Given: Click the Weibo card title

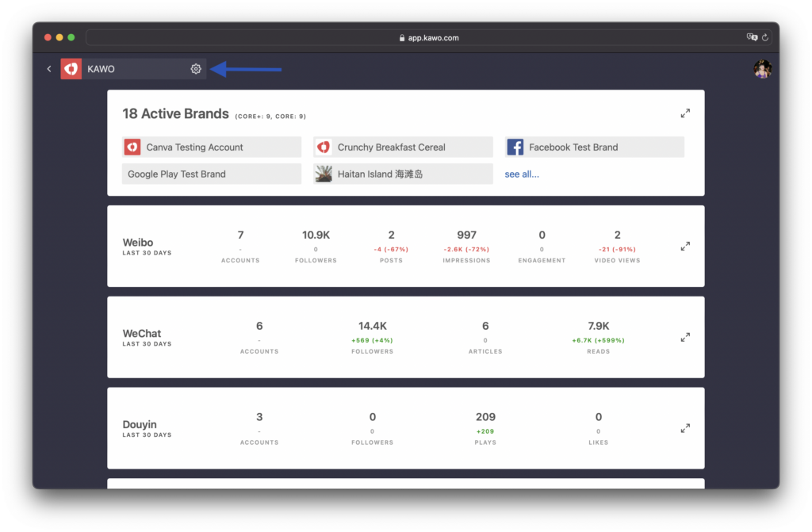Looking at the screenshot, I should pos(138,242).
